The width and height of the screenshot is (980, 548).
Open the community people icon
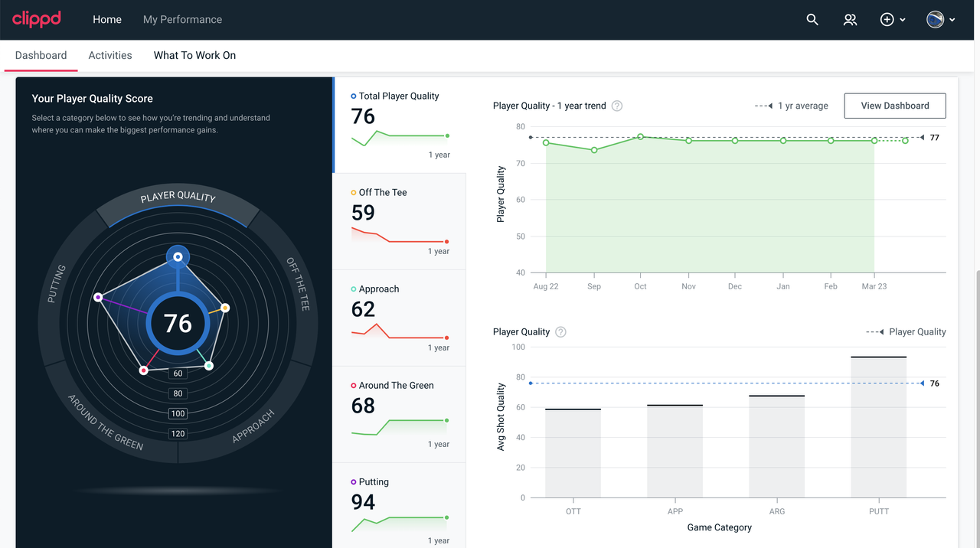850,20
